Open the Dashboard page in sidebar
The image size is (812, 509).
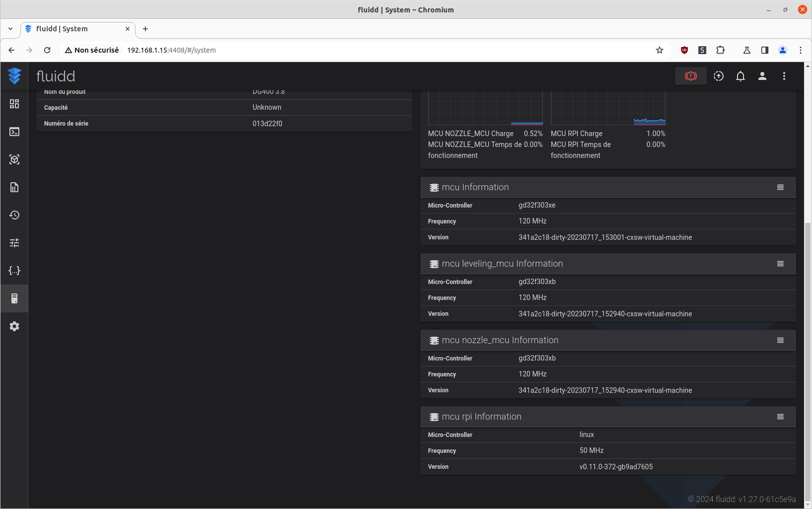[x=14, y=104]
